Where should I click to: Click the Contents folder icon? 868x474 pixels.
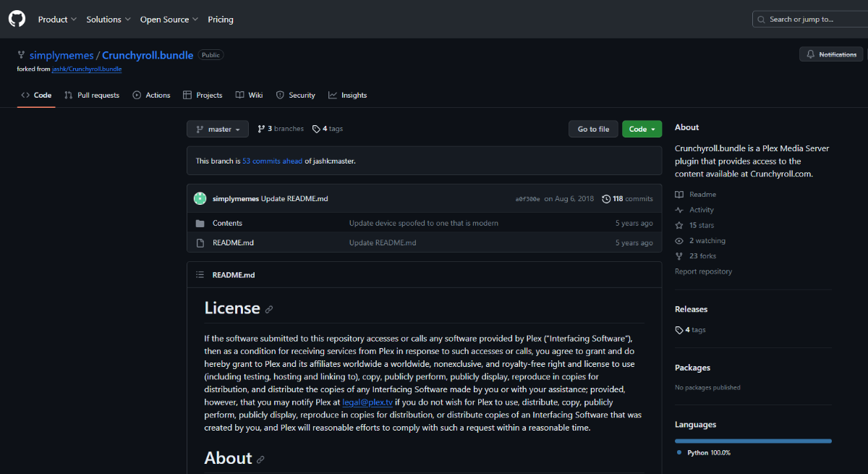coord(200,224)
